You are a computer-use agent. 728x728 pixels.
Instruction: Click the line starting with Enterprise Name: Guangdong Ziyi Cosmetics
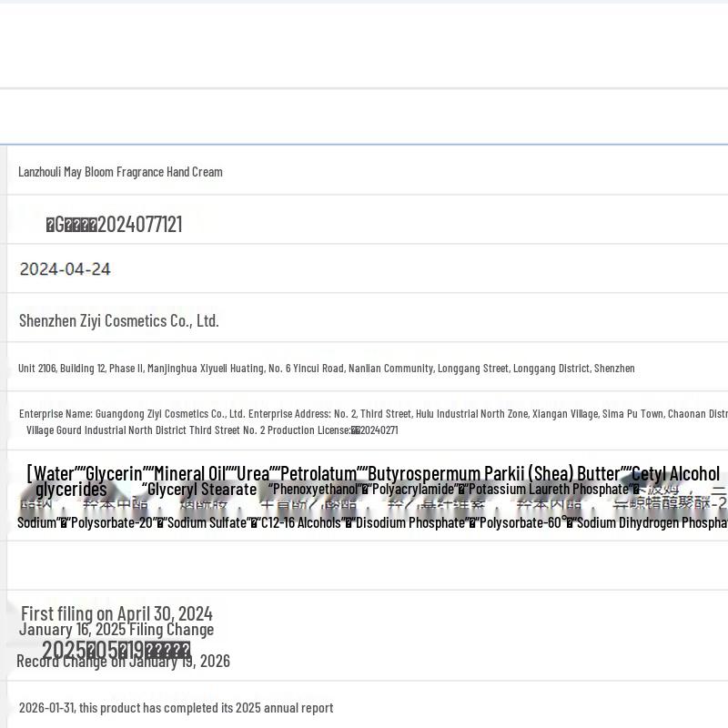[x=373, y=414]
